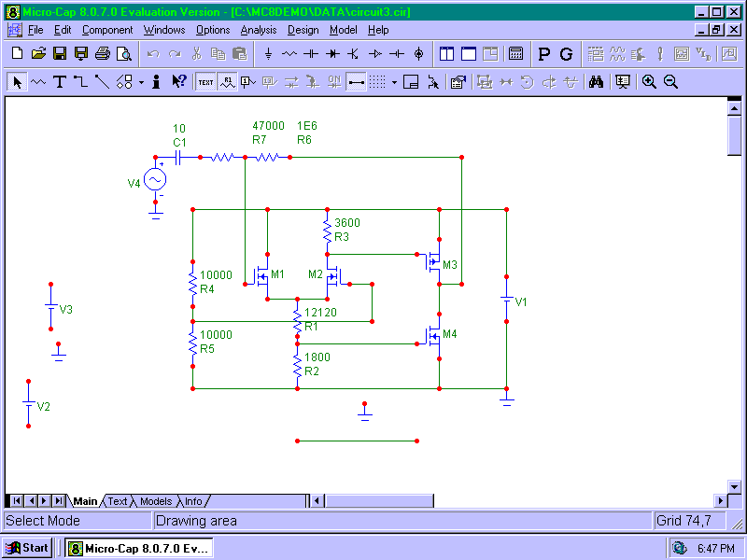Click the P toolbar button
This screenshot has width=747, height=560.
(543, 53)
